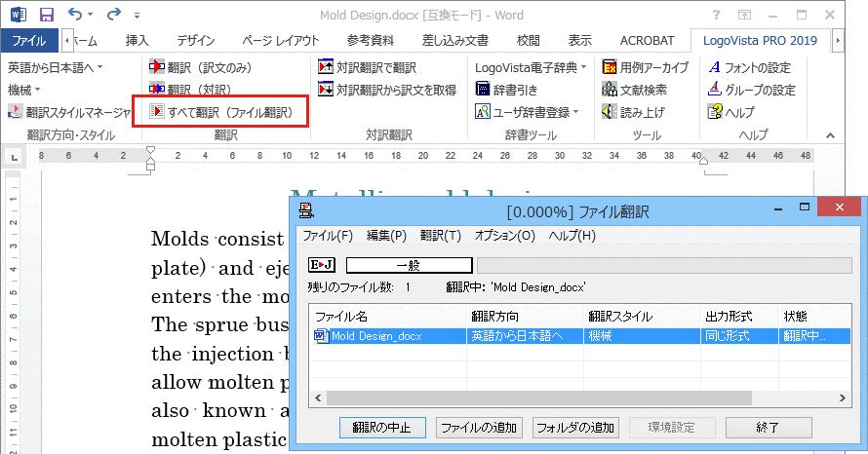Switch to the 校閲 tab
This screenshot has width=868, height=454.
pos(528,40)
